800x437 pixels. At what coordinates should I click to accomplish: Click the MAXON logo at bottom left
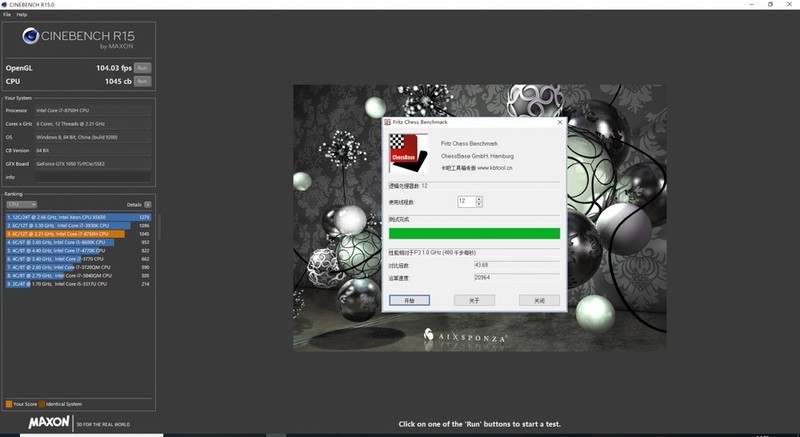tap(49, 422)
